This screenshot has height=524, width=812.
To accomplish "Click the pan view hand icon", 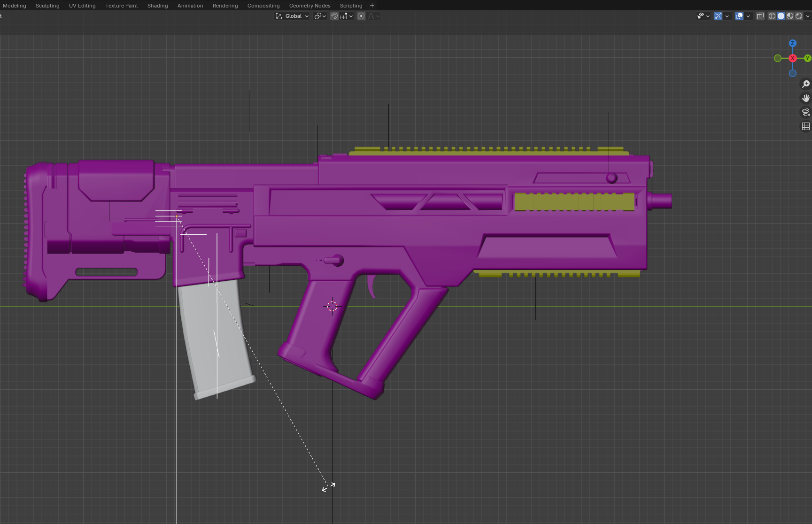I will [x=805, y=98].
